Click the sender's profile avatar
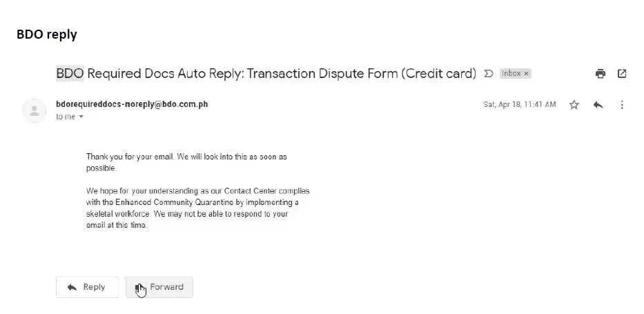This screenshot has height=314, width=644. (x=34, y=110)
